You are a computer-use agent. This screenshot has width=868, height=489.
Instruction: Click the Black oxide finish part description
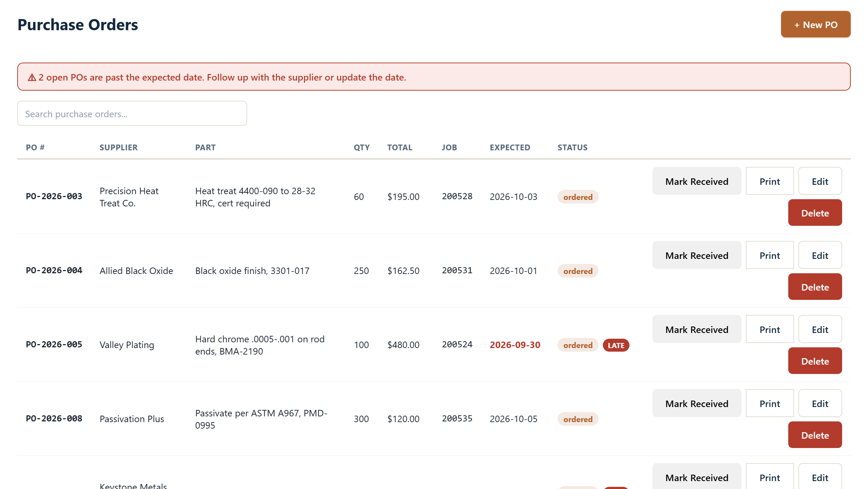pyautogui.click(x=252, y=271)
